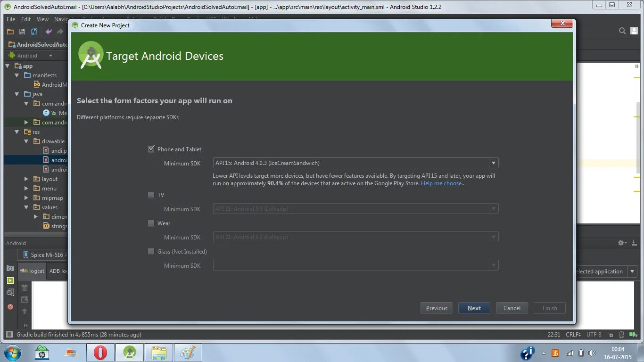Click the HP support taskbar icon
This screenshot has height=362, width=644.
(x=42, y=353)
